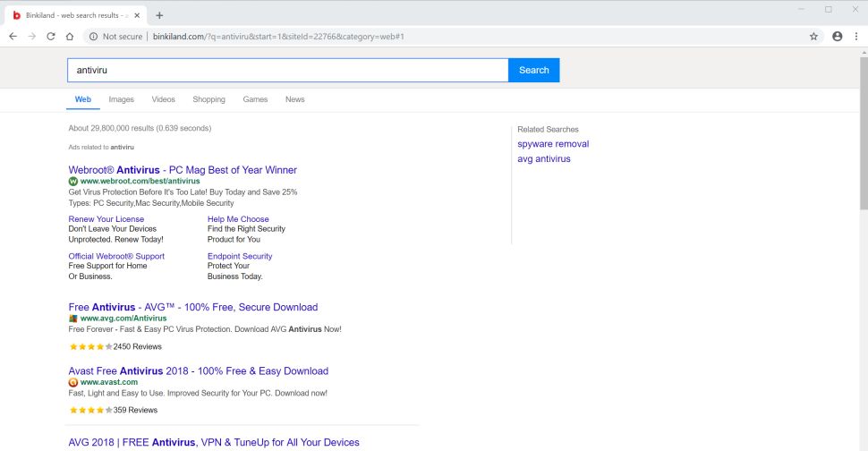Image resolution: width=868 pixels, height=451 pixels.
Task: Click the Avast favicon beside avast.com URL
Action: (x=73, y=382)
